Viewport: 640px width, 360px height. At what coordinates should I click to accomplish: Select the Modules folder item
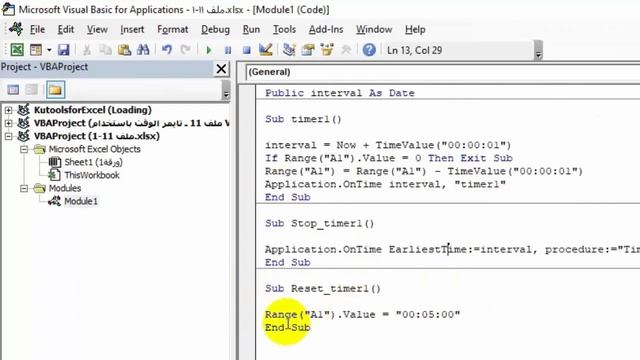pyautogui.click(x=65, y=188)
